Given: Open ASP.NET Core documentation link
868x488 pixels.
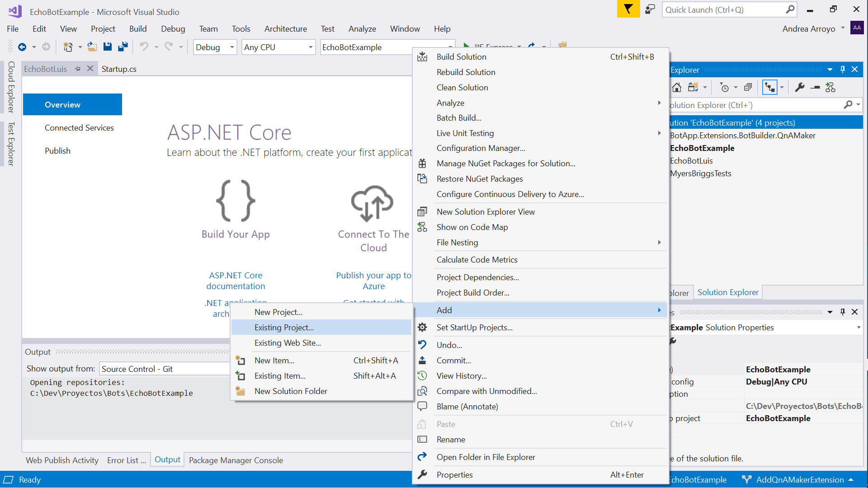Looking at the screenshot, I should click(x=236, y=281).
